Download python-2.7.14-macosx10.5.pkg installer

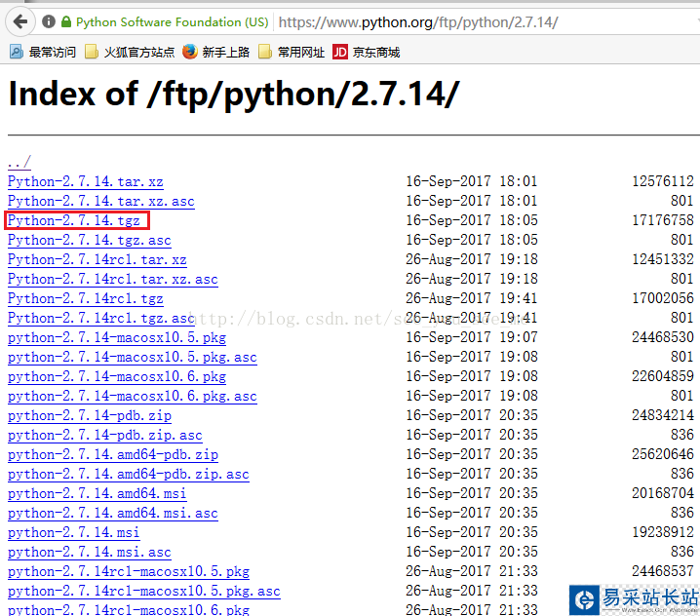point(117,338)
